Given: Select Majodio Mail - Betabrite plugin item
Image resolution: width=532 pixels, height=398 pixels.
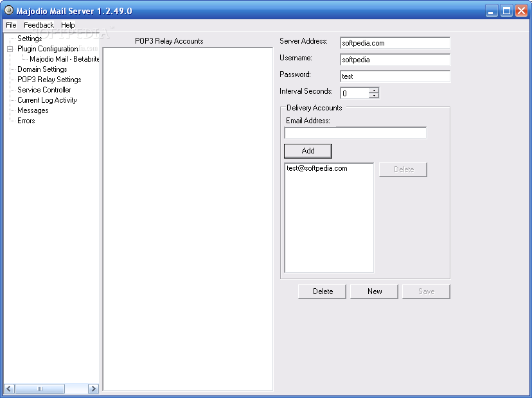Looking at the screenshot, I should pos(64,59).
